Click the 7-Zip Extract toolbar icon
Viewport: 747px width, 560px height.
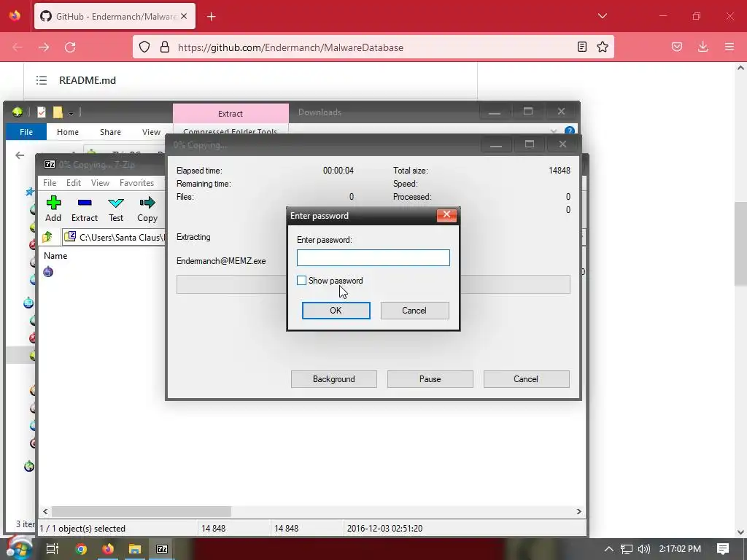pyautogui.click(x=85, y=209)
